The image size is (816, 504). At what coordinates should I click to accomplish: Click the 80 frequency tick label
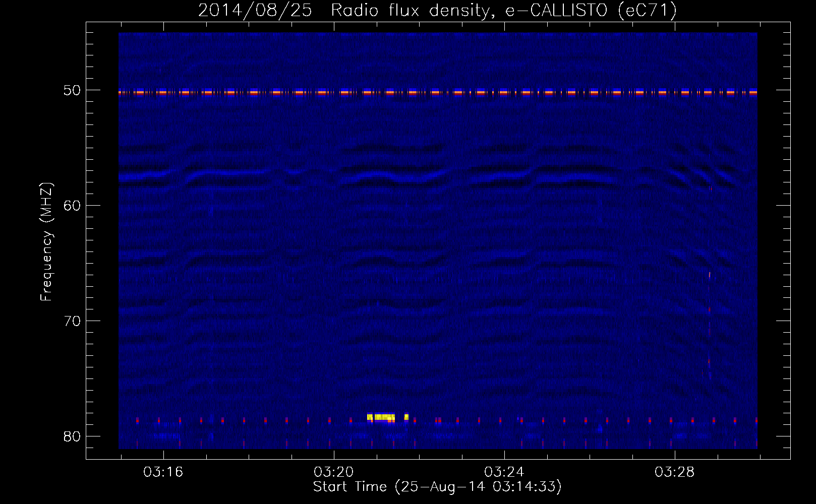coord(72,436)
